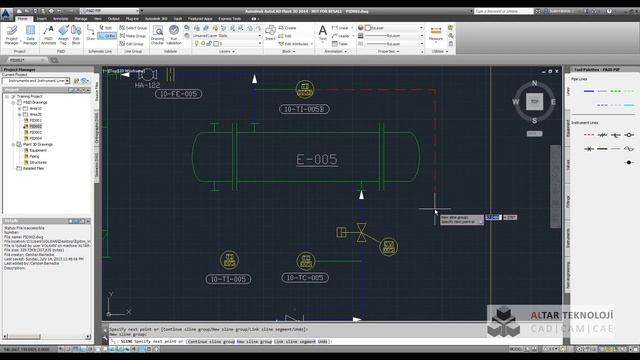Viewport: 640px width, 360px height.
Task: Click the Linear dimension tool
Action: [340, 28]
